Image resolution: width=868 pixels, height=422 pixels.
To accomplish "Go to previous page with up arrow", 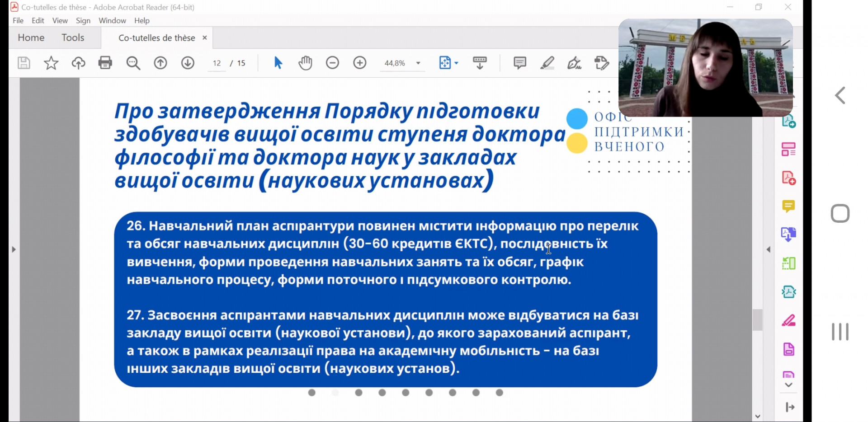I will click(x=160, y=63).
